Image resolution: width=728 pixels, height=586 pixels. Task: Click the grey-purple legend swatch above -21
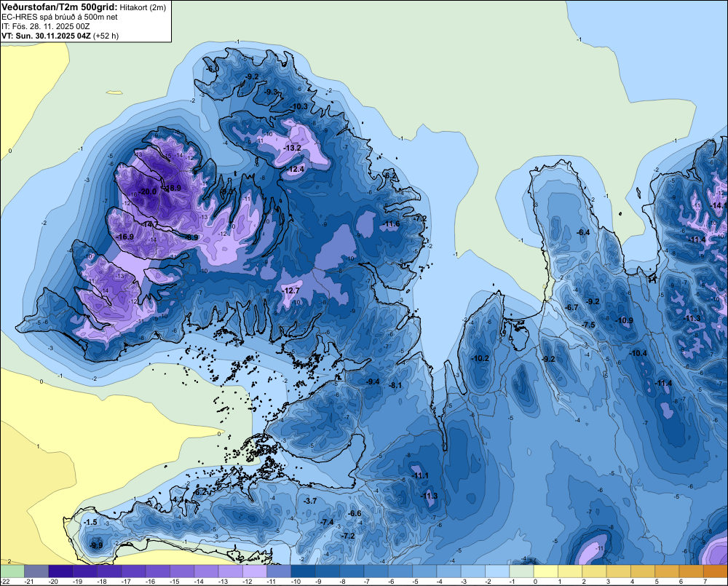[36, 571]
